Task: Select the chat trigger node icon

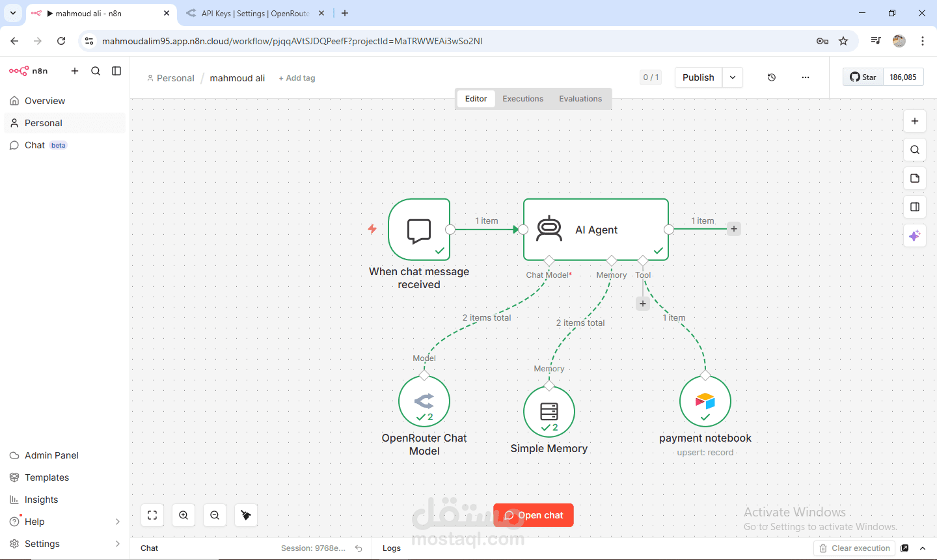Action: [x=419, y=230]
